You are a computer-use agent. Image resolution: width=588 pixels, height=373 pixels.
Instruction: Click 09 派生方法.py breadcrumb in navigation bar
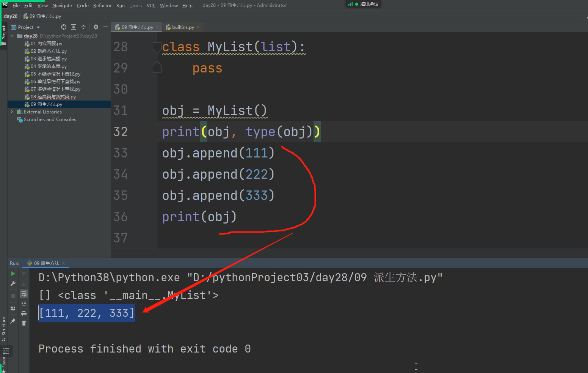point(42,16)
